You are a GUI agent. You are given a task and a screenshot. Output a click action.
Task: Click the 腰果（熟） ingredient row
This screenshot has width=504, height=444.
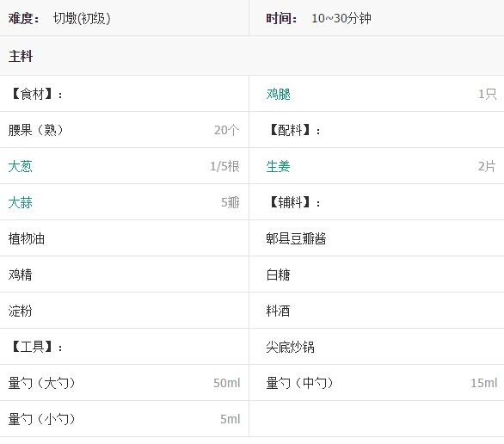click(x=125, y=130)
